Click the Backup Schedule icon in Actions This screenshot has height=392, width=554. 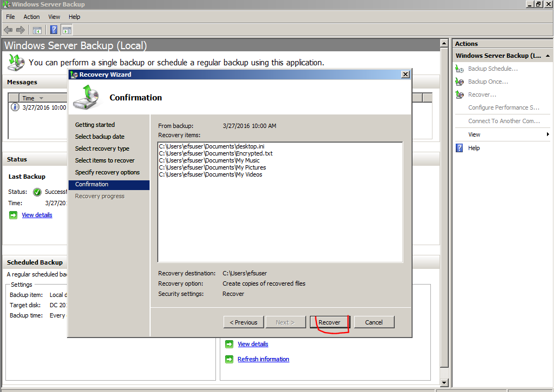(x=460, y=69)
